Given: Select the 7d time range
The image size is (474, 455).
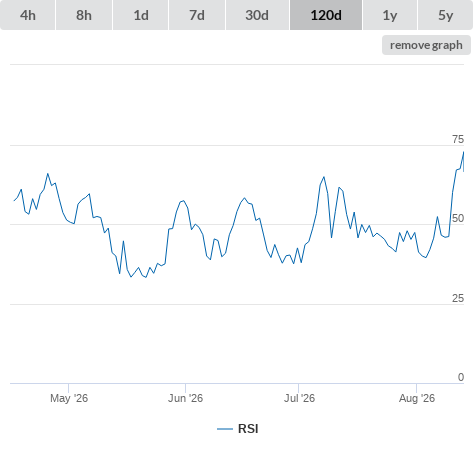Looking at the screenshot, I should (197, 15).
